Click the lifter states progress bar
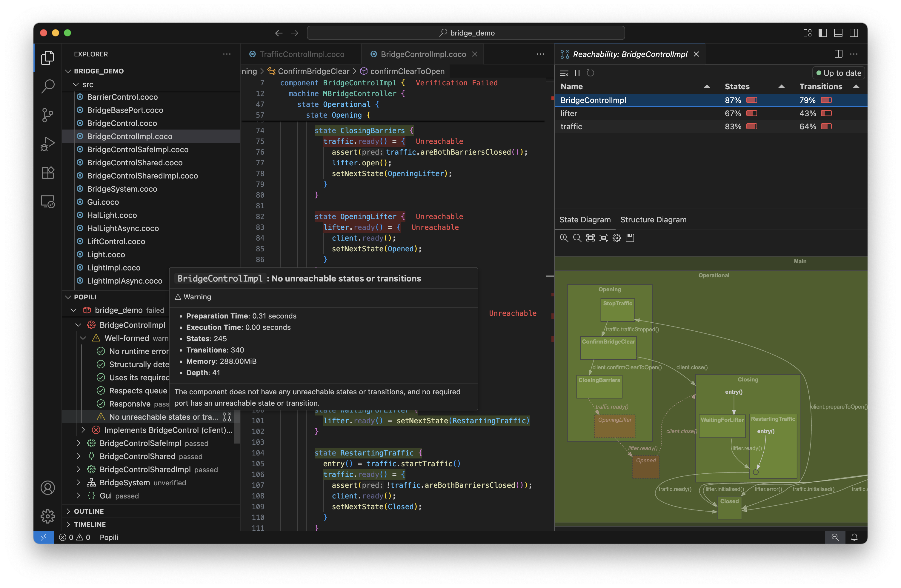Image resolution: width=901 pixels, height=588 pixels. click(x=751, y=113)
